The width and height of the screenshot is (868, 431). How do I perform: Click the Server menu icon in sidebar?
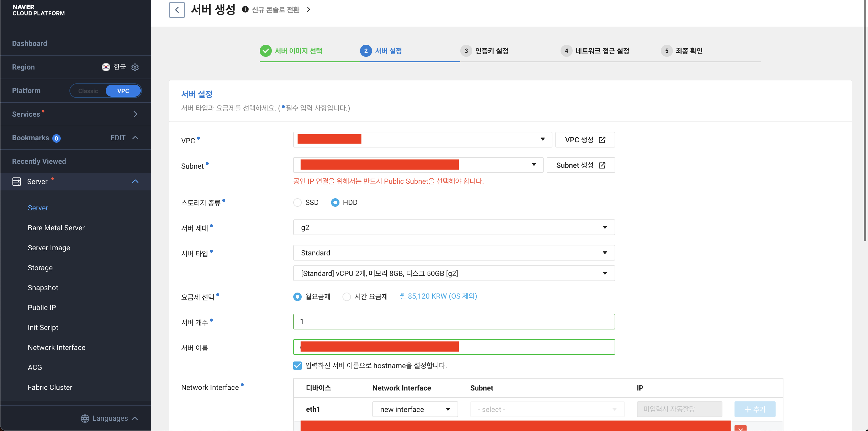[x=17, y=181]
